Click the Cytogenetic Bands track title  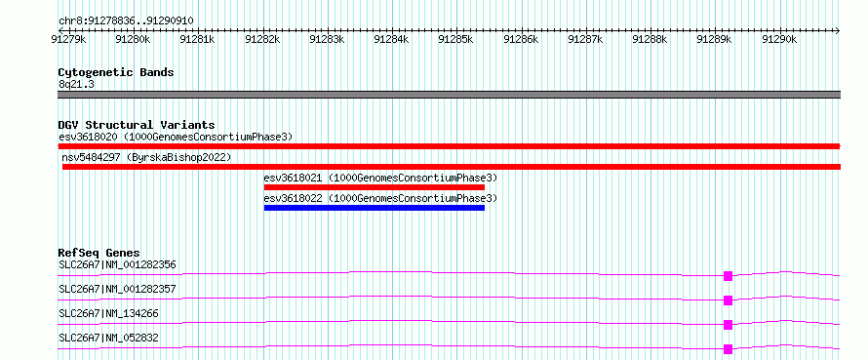point(116,72)
